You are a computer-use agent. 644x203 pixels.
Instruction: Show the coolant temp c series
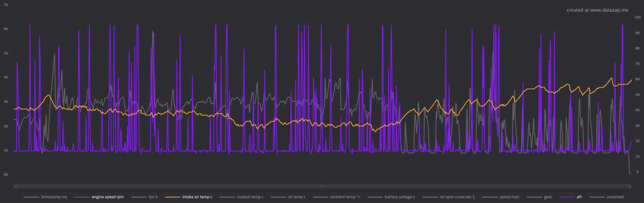pos(241,197)
